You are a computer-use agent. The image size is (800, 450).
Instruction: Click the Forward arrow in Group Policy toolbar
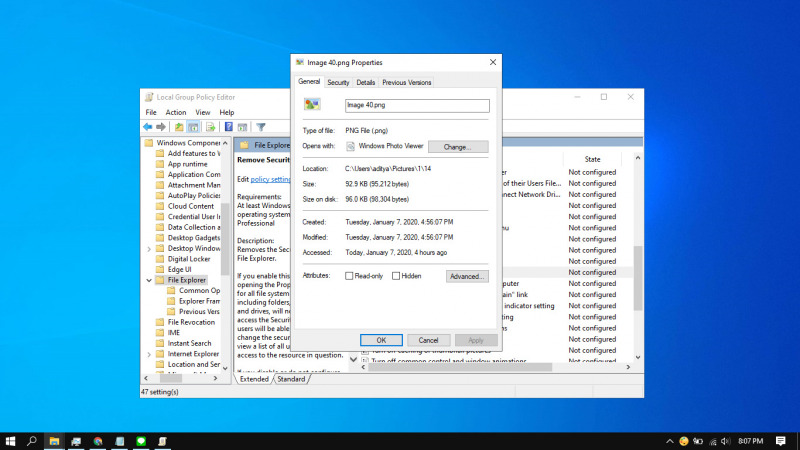pyautogui.click(x=161, y=127)
